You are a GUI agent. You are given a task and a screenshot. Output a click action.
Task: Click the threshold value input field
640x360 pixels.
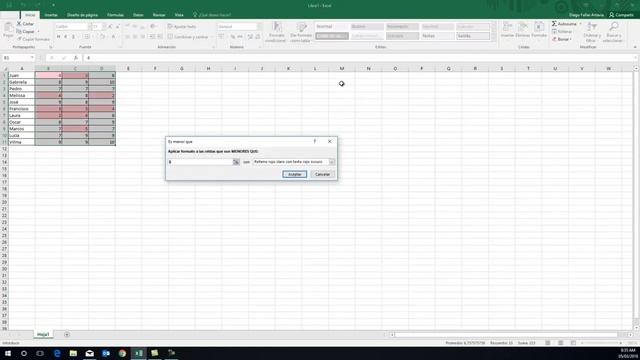pyautogui.click(x=200, y=162)
